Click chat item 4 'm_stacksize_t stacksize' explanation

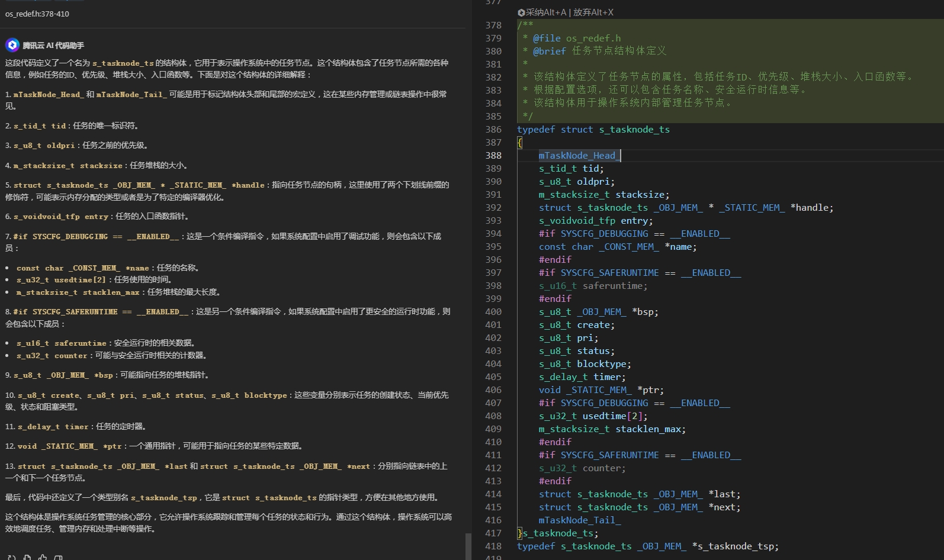(x=97, y=165)
